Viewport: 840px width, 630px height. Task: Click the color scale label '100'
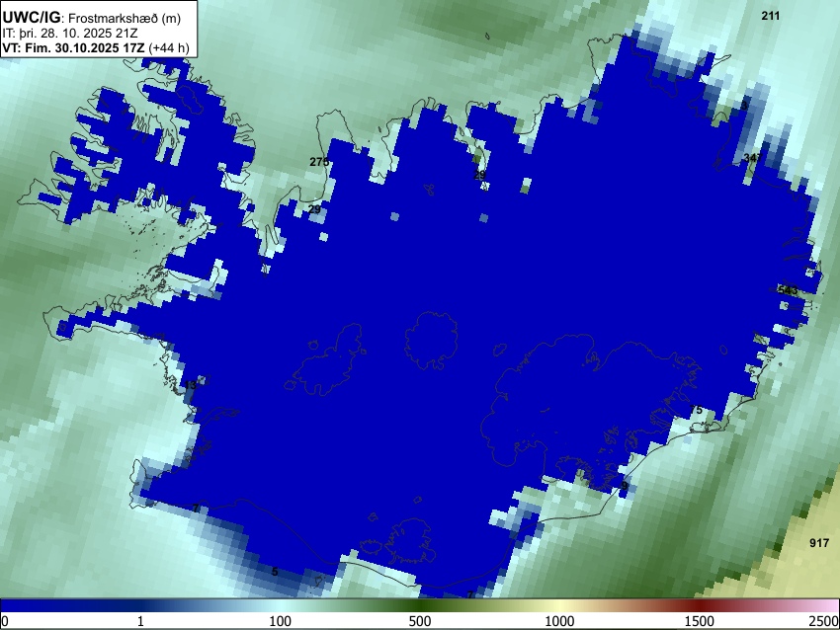tap(280, 621)
